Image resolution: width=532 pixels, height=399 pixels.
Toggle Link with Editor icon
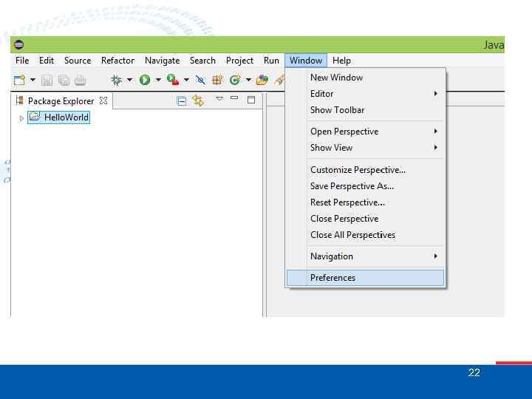198,100
